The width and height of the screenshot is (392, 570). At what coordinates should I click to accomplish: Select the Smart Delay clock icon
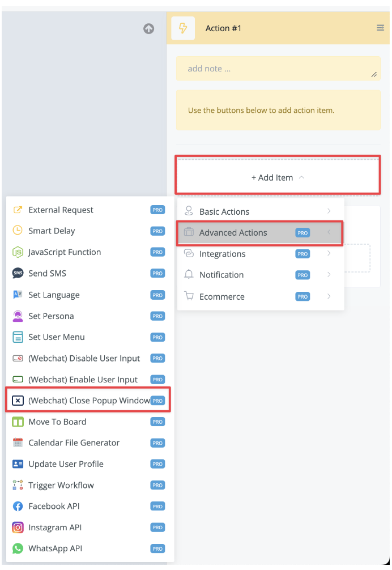click(x=18, y=231)
